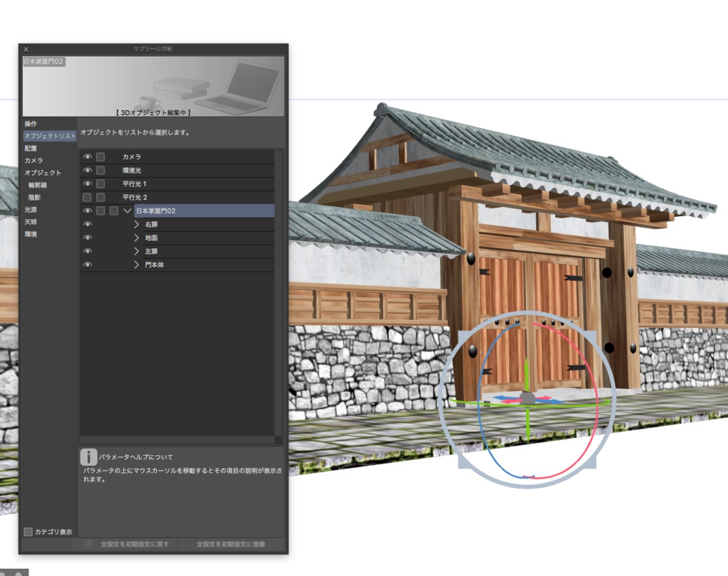Collapse the 日本家屋門02 tree node
Screen dimensions: 728x576
pos(126,210)
